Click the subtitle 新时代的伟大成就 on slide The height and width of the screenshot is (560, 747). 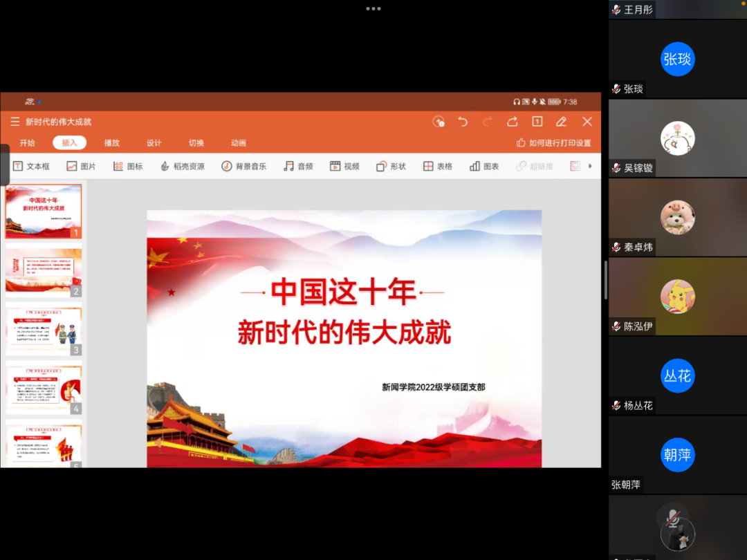(x=344, y=333)
